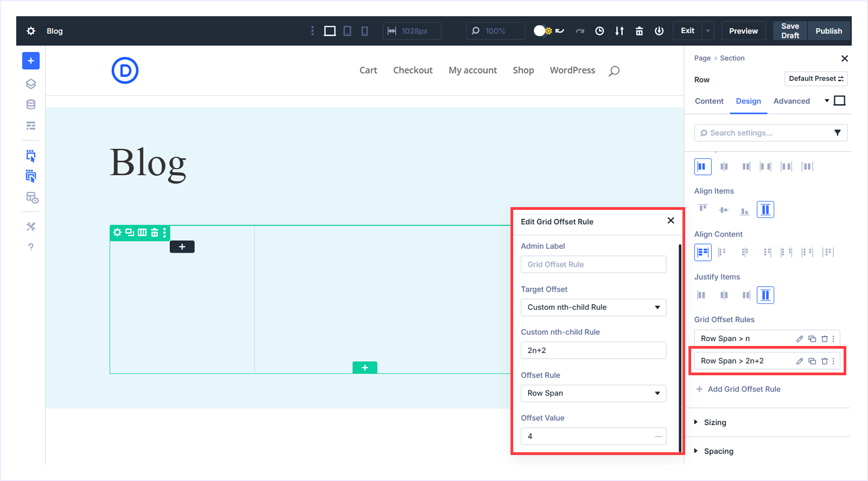Switch to the Advanced tab
This screenshot has height=481, width=868.
792,101
